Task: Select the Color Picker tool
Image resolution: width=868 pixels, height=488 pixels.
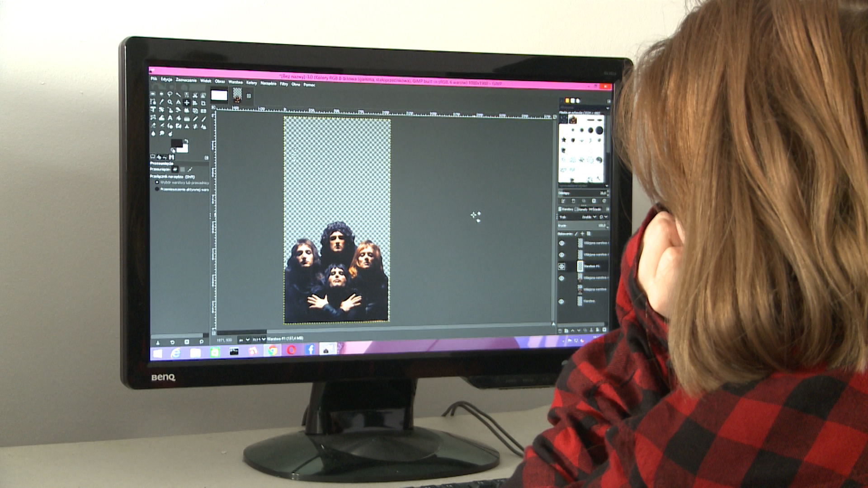Action: [x=161, y=102]
